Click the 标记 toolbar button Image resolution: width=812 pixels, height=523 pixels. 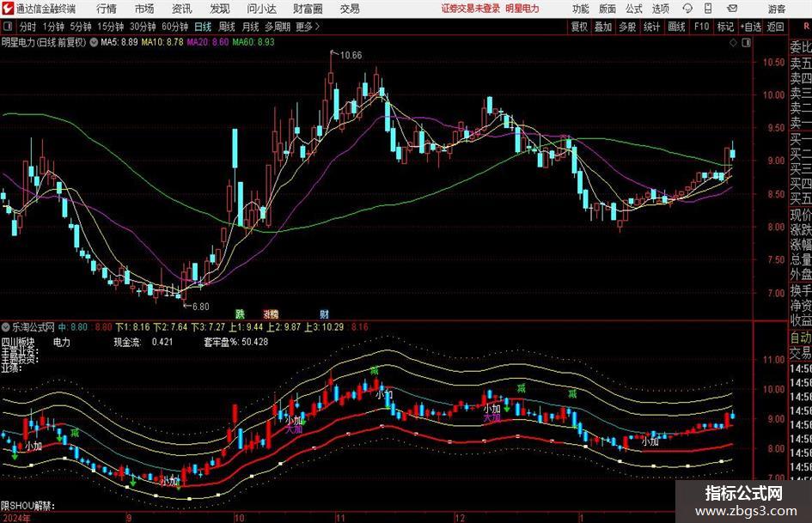tap(725, 27)
